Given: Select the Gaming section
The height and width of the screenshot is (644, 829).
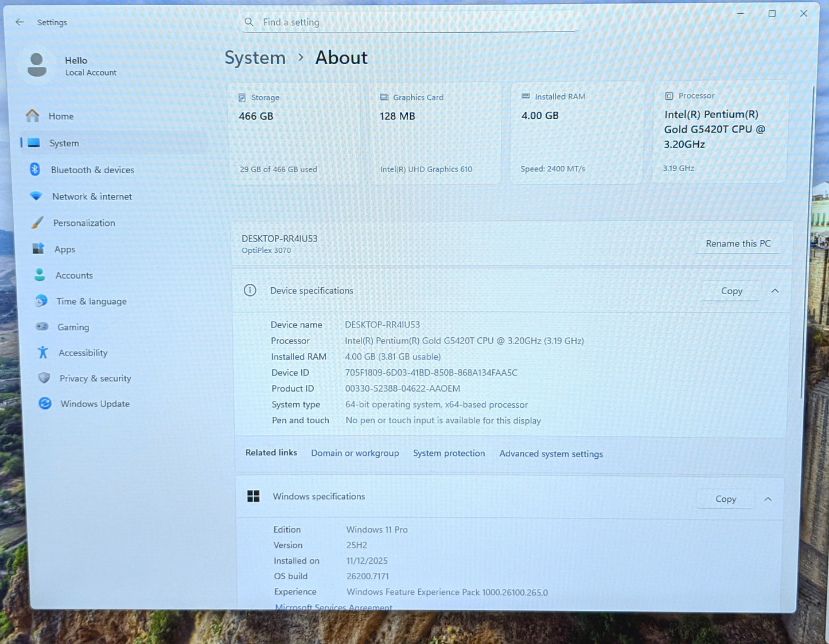Looking at the screenshot, I should (73, 327).
